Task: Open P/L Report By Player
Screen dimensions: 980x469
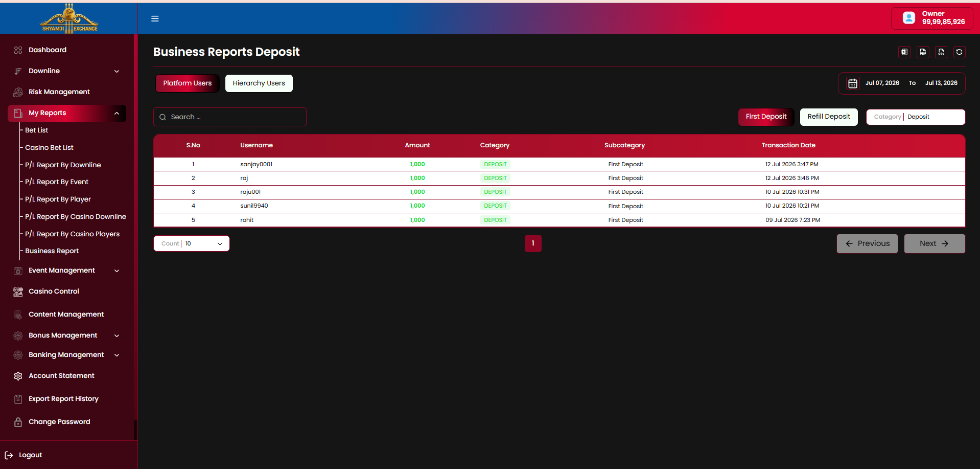Action: 58,199
